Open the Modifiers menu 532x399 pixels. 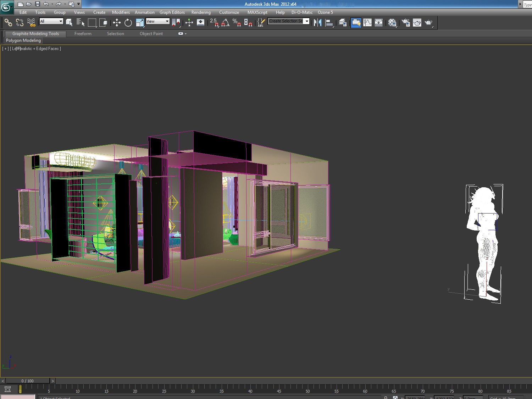point(121,12)
